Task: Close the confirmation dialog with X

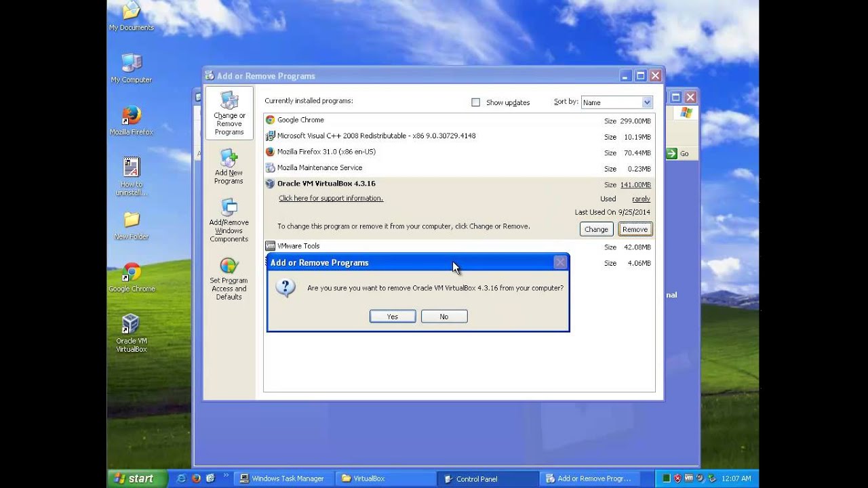Action: tap(560, 262)
